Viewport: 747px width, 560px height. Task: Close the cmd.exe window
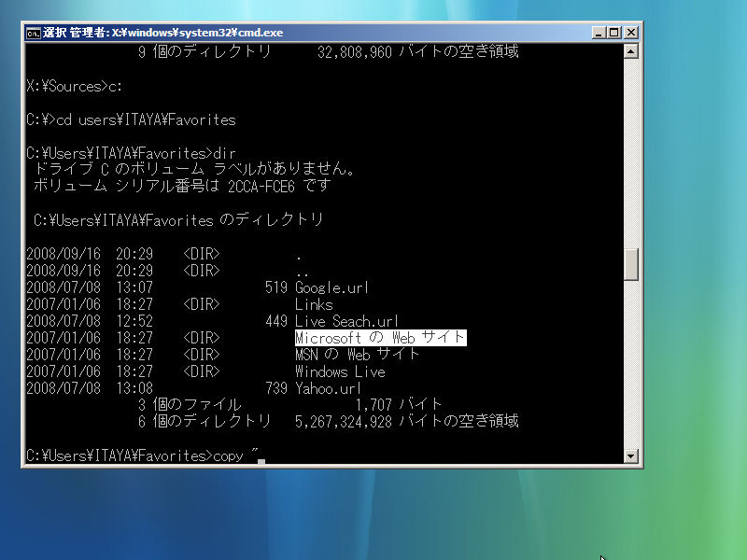[x=631, y=33]
